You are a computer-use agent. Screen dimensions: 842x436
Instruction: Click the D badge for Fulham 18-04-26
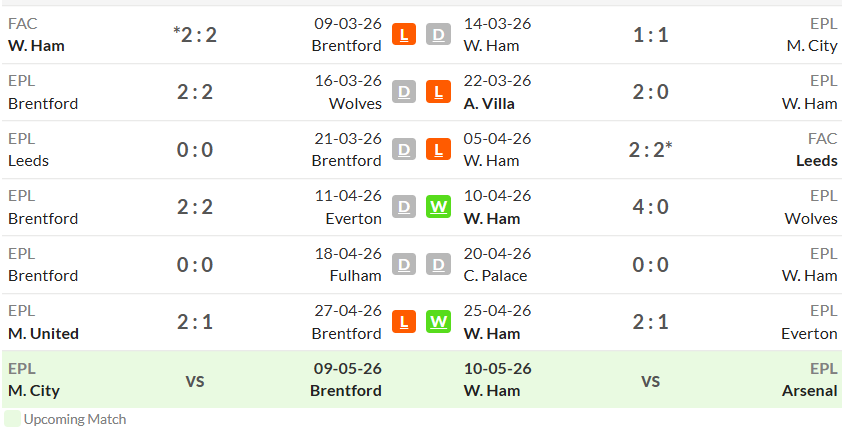pos(404,264)
